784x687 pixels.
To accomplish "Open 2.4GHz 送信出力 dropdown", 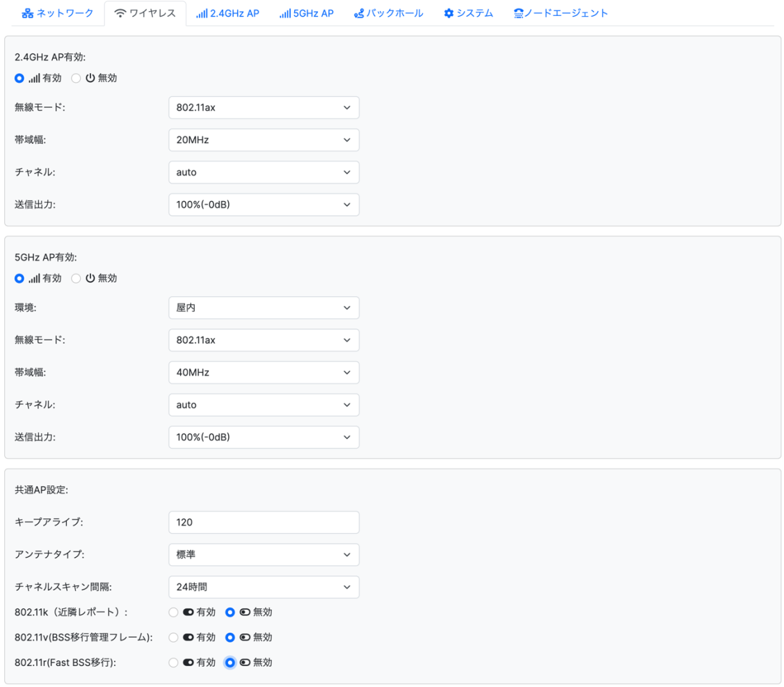I will [264, 205].
